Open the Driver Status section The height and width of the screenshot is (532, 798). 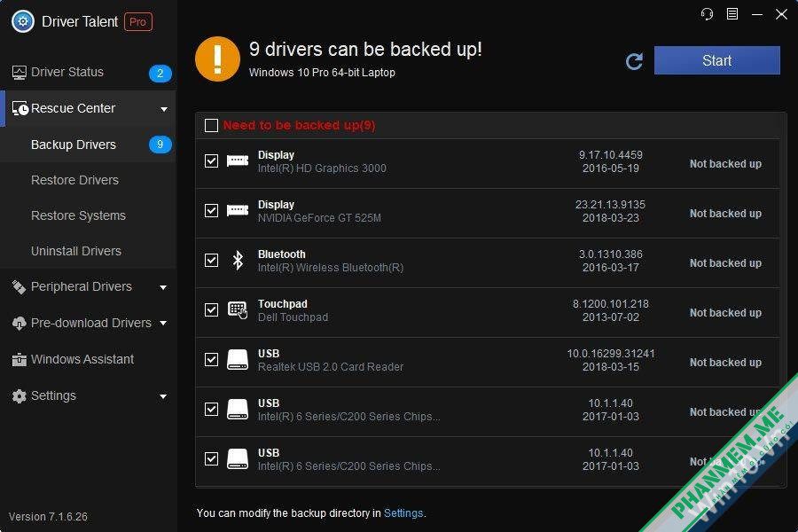click(x=88, y=73)
